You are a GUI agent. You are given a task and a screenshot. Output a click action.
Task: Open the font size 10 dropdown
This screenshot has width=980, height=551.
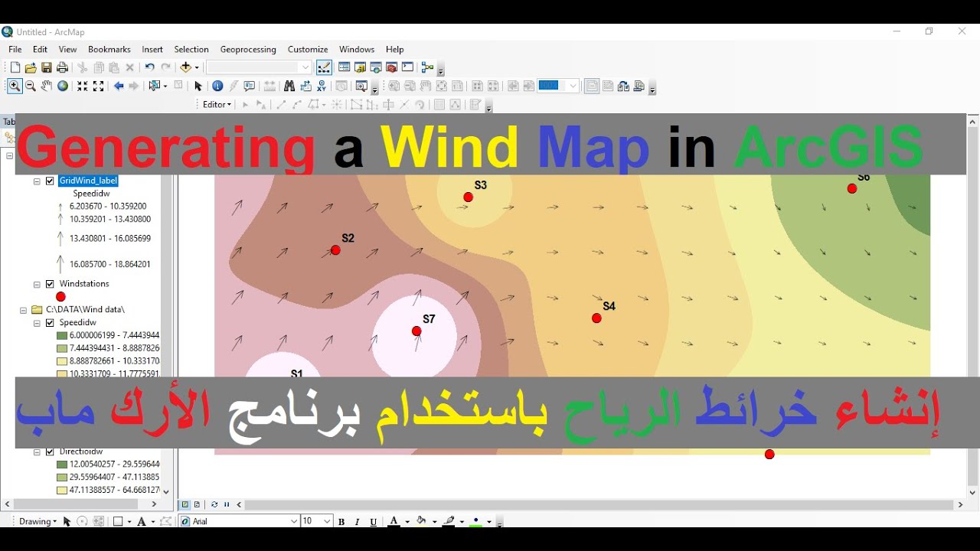point(327,522)
